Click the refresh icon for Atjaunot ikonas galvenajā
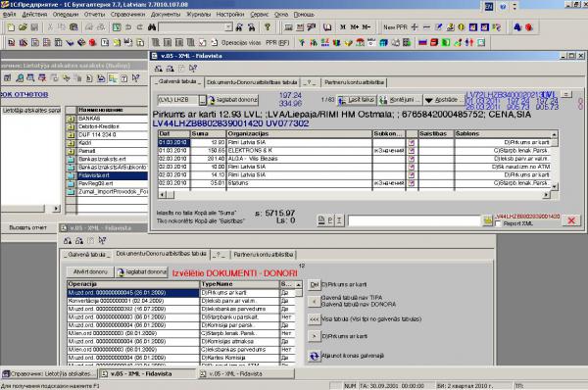 click(x=314, y=356)
